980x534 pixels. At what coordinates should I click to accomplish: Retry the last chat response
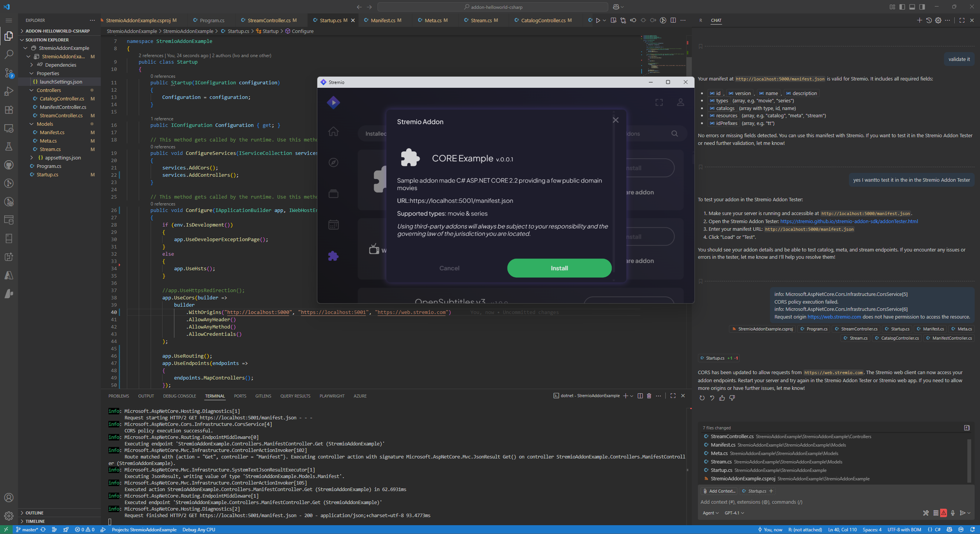coord(702,398)
